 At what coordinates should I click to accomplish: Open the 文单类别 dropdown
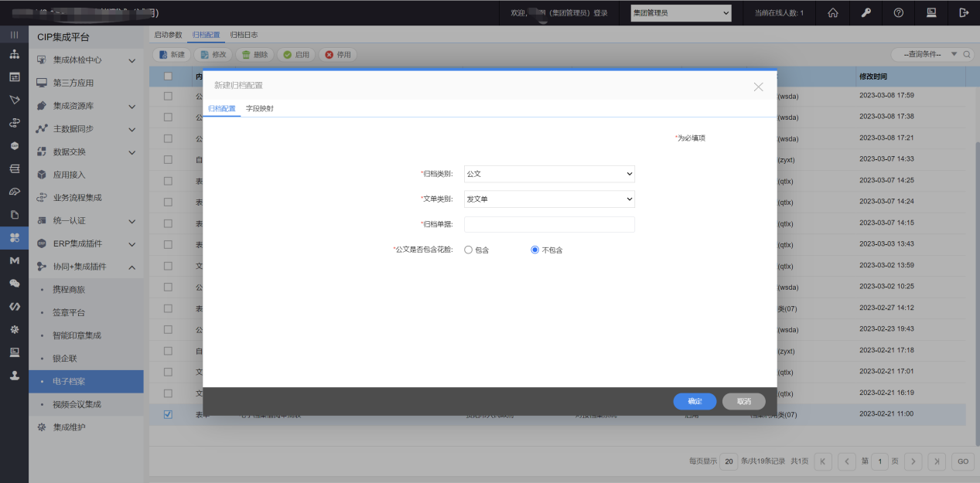tap(549, 199)
